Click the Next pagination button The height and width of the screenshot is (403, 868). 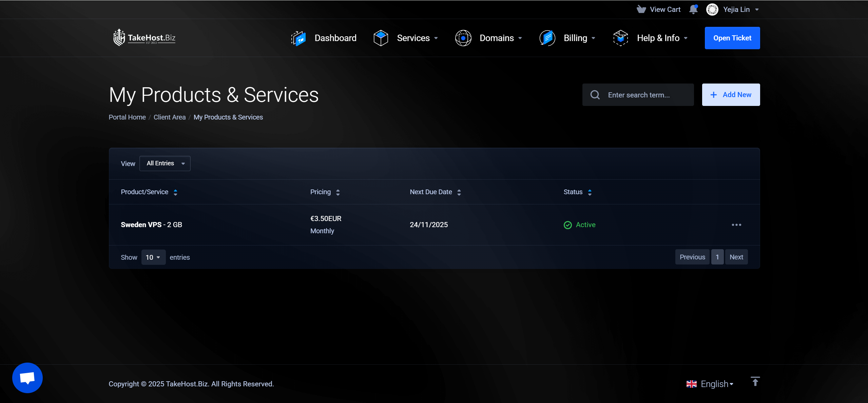[736, 257]
